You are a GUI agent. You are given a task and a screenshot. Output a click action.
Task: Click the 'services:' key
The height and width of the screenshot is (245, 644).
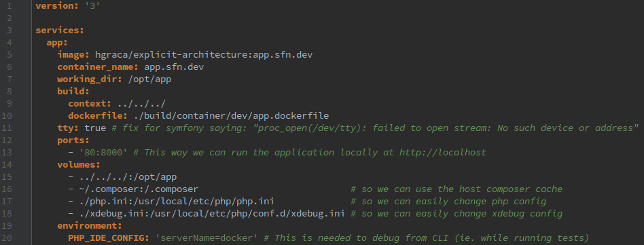coord(60,31)
